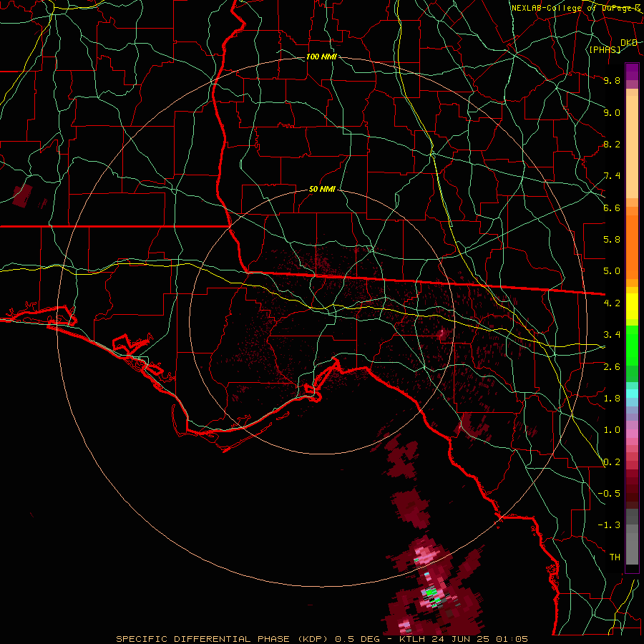644x644 pixels.
Task: Select the 6.6 scale value
Action: (612, 208)
